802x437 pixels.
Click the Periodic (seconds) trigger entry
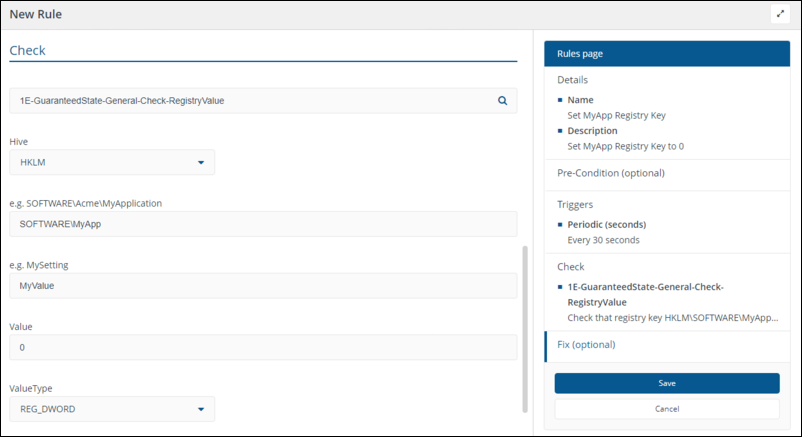[606, 224]
